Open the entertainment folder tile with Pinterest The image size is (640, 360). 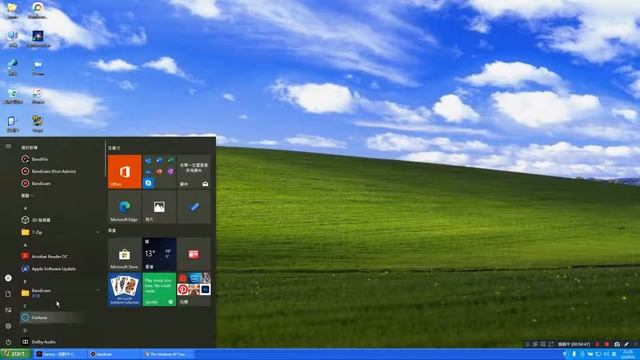pos(194,289)
